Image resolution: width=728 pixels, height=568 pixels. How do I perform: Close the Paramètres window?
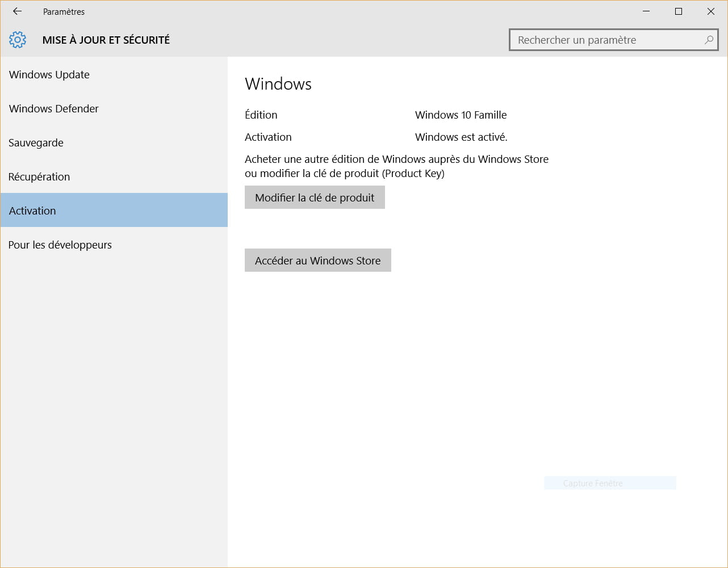711,11
